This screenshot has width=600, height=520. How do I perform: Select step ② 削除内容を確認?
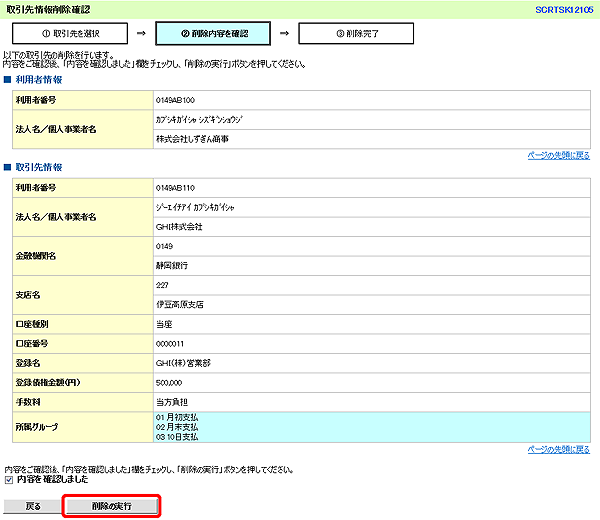click(213, 34)
